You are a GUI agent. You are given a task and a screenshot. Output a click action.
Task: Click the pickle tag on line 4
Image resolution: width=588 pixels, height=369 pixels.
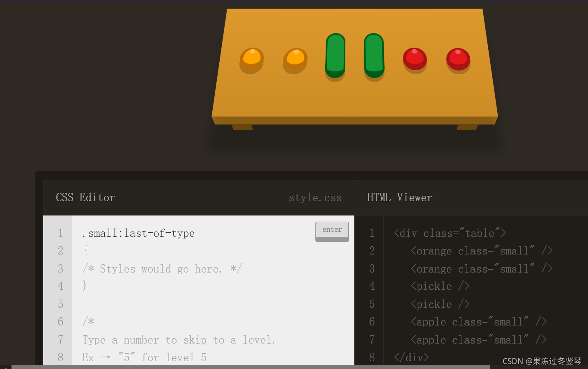440,286
